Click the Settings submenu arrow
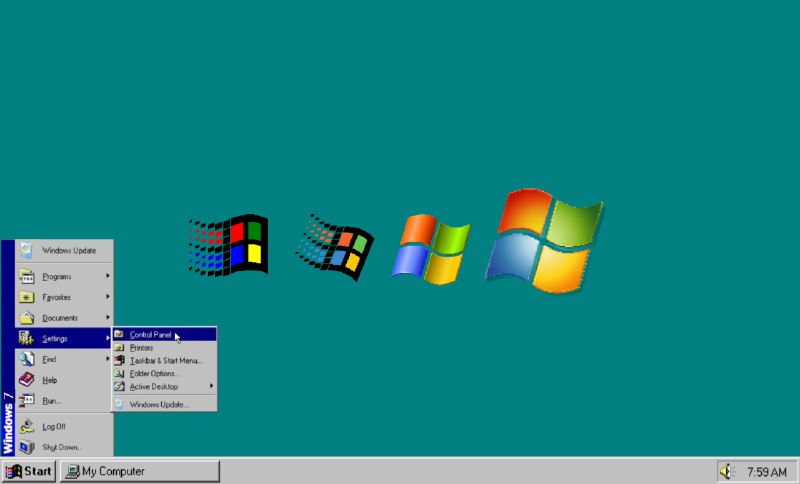 point(108,338)
